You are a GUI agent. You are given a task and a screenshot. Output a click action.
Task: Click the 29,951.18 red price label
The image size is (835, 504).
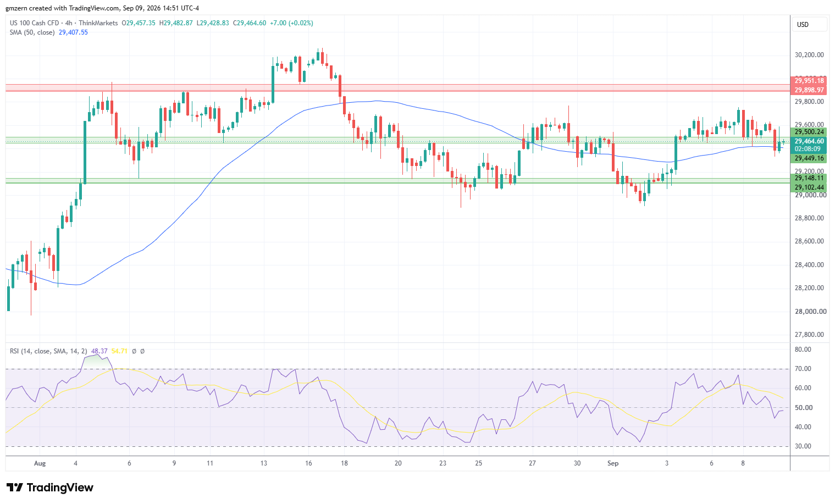[x=809, y=81]
